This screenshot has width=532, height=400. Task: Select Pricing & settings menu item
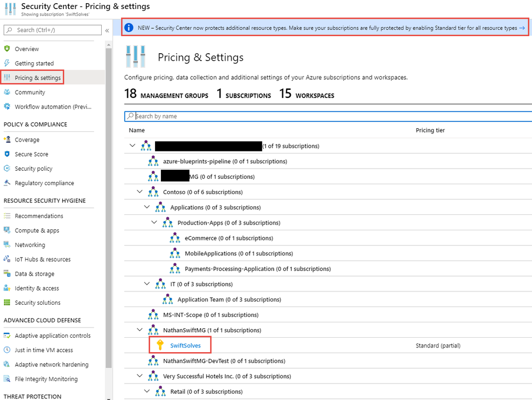(38, 78)
